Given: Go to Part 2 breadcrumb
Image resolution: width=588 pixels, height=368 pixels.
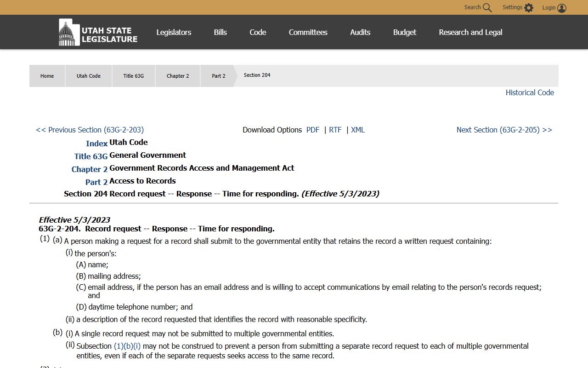Looking at the screenshot, I should (x=219, y=76).
